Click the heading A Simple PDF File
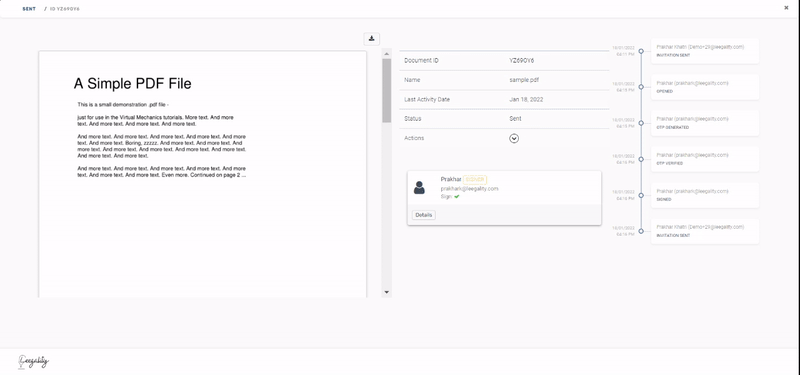800x375 pixels. (133, 84)
